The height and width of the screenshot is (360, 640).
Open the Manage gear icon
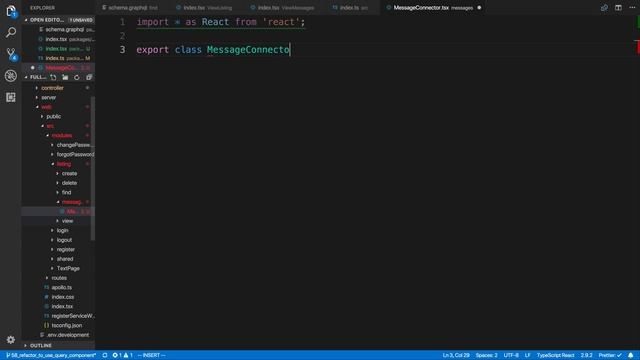coord(11,340)
